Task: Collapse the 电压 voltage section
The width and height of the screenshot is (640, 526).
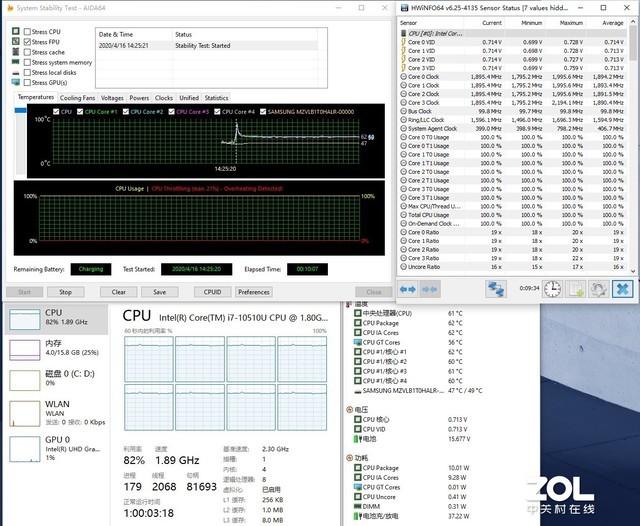Action: (349, 409)
